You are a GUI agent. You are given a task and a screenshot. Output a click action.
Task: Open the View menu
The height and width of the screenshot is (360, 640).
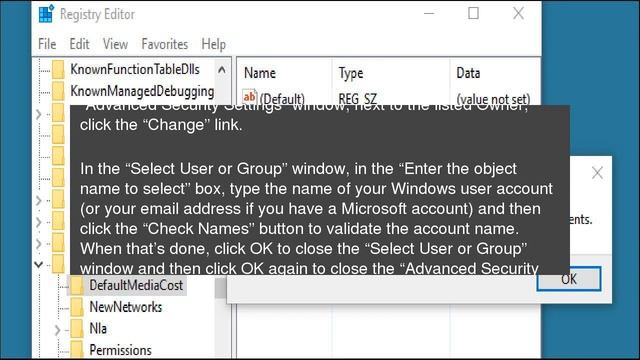(x=115, y=44)
